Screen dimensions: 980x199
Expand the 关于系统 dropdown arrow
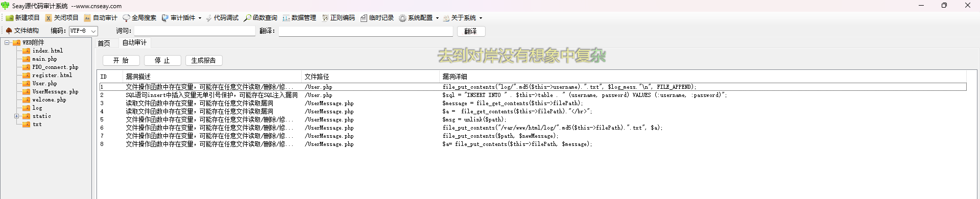click(x=481, y=18)
